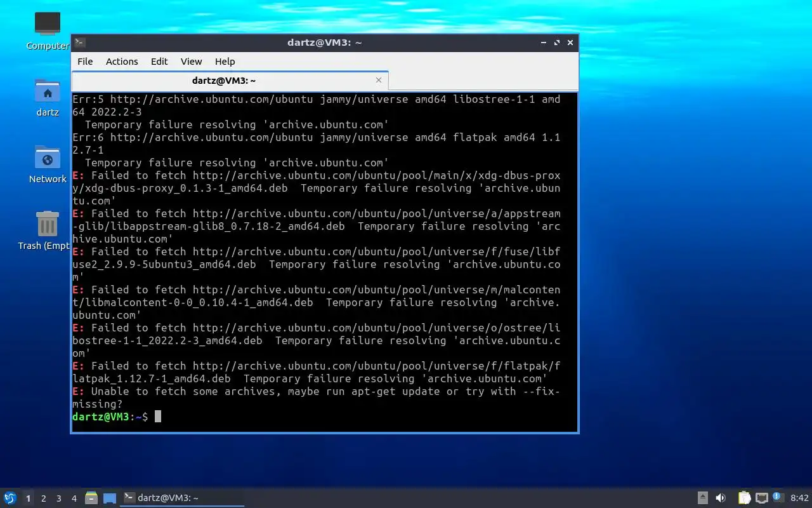812x508 pixels.
Task: Click the dartz@VM3 terminal taskbar button
Action: (x=183, y=498)
